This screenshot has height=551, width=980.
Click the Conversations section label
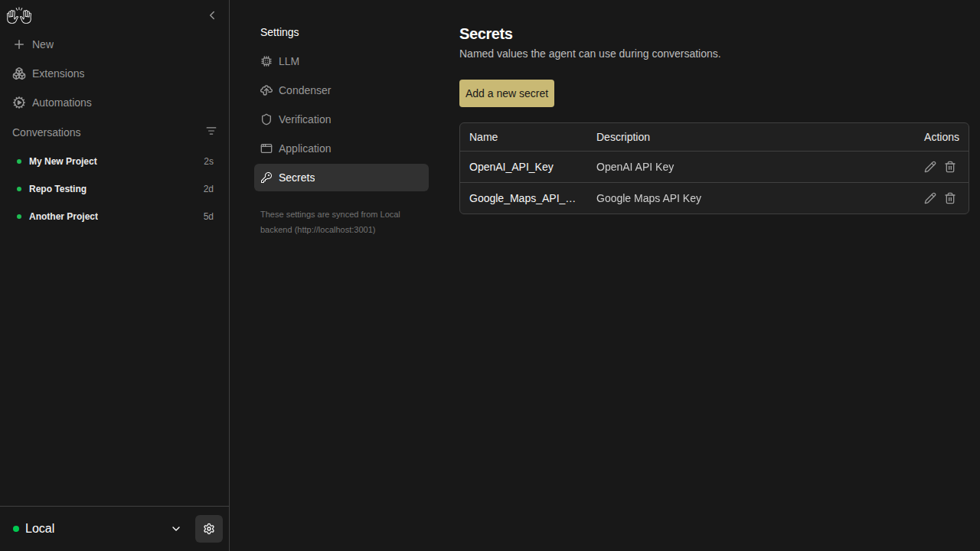tap(47, 132)
